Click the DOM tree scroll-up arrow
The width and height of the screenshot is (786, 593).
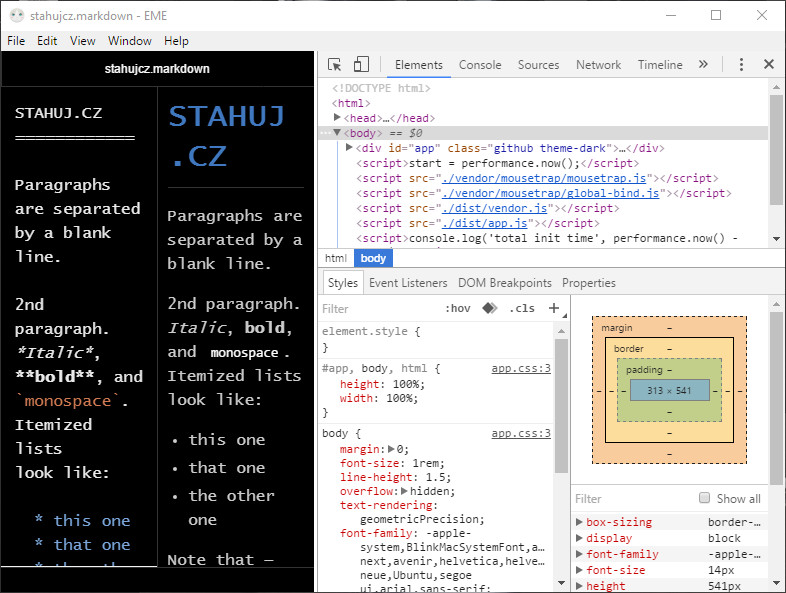[776, 87]
